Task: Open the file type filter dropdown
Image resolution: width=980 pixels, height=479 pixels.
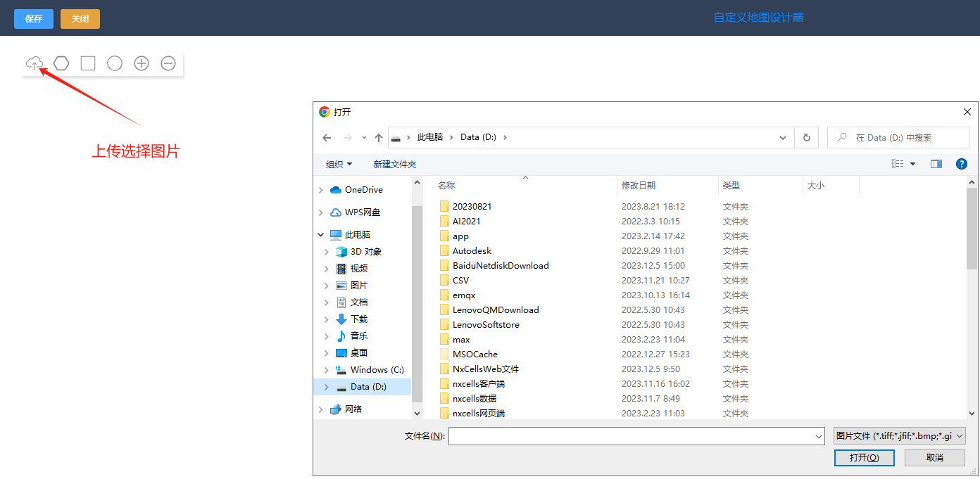Action: [899, 436]
